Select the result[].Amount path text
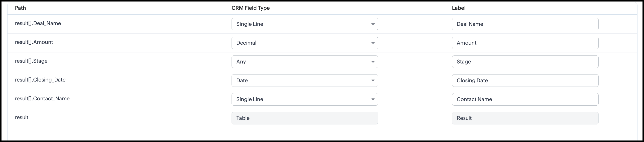Screen dimensions: 644x142 pyautogui.click(x=34, y=42)
